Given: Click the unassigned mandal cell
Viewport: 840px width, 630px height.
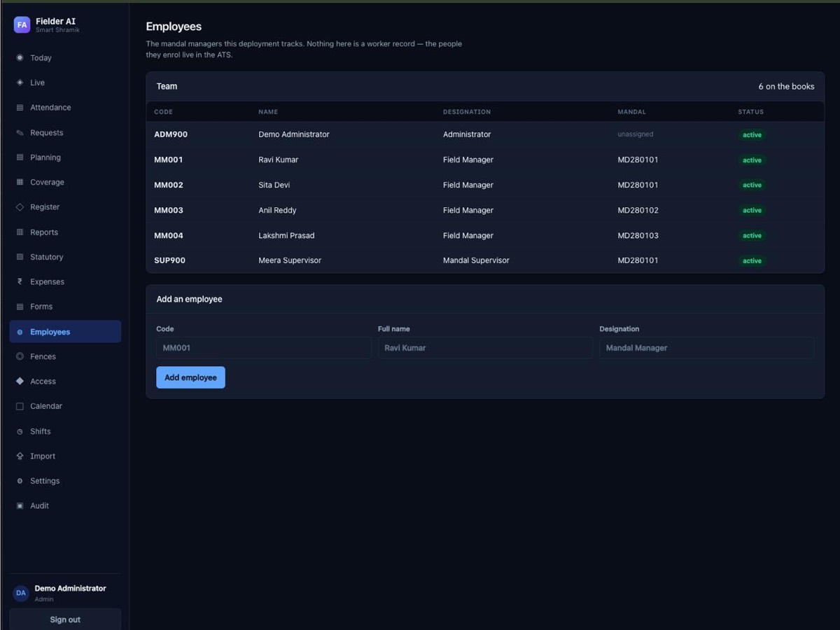Looking at the screenshot, I should (636, 134).
